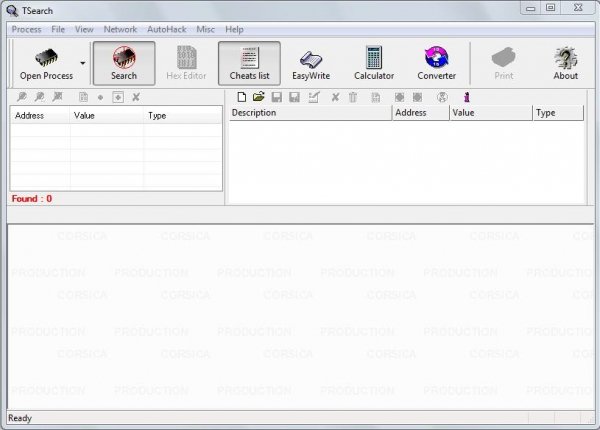Minimize the TSearch window
The width and height of the screenshot is (600, 430).
click(x=530, y=8)
